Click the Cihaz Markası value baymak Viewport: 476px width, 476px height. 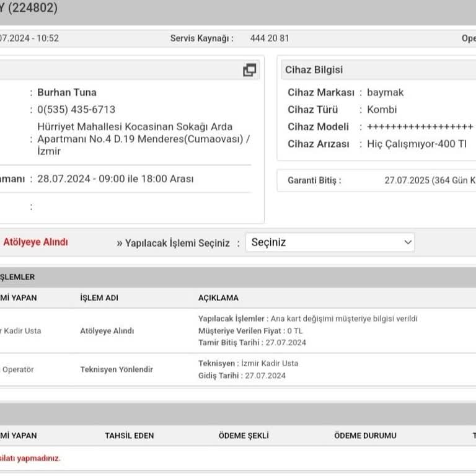tap(385, 92)
